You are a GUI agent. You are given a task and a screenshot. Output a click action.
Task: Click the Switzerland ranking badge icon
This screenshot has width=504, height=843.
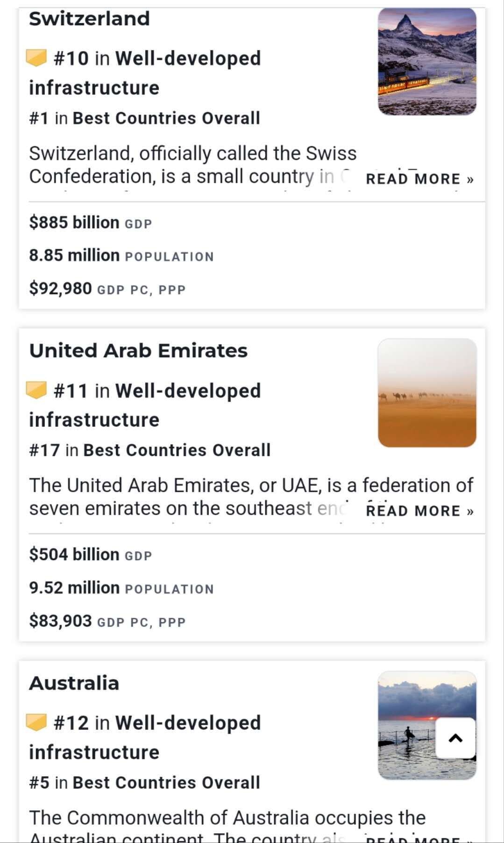tap(36, 58)
